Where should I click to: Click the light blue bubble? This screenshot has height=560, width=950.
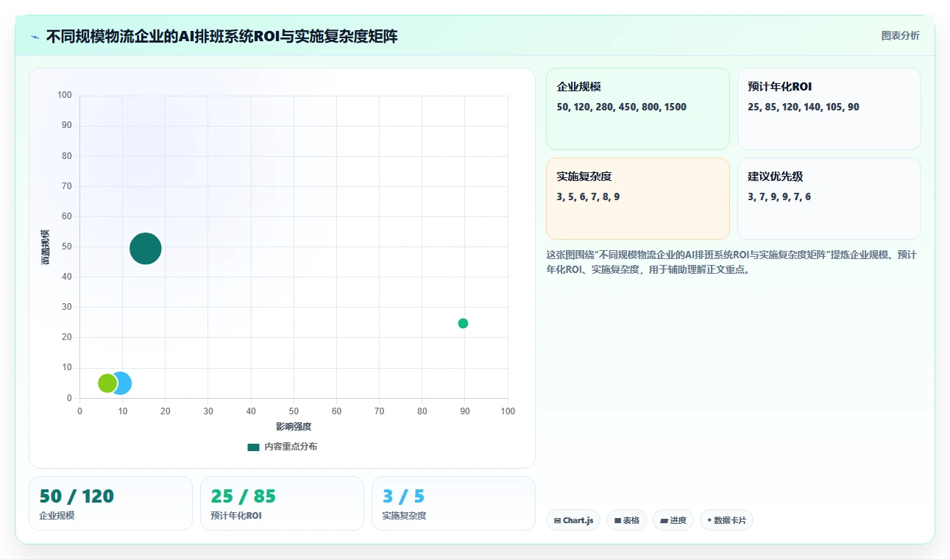pos(122,383)
